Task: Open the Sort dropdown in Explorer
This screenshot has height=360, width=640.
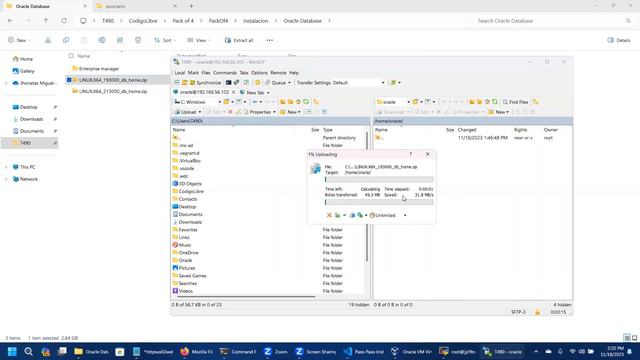Action: [x=165, y=40]
